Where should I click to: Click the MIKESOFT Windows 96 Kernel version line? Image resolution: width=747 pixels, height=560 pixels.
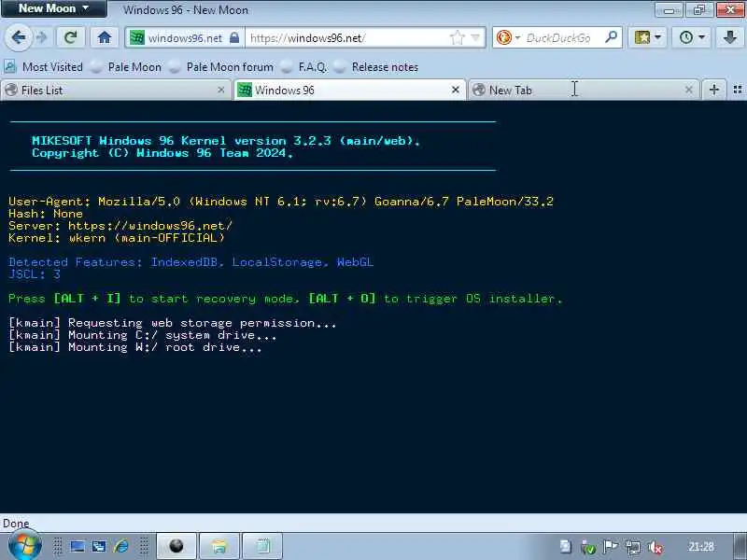coord(226,141)
